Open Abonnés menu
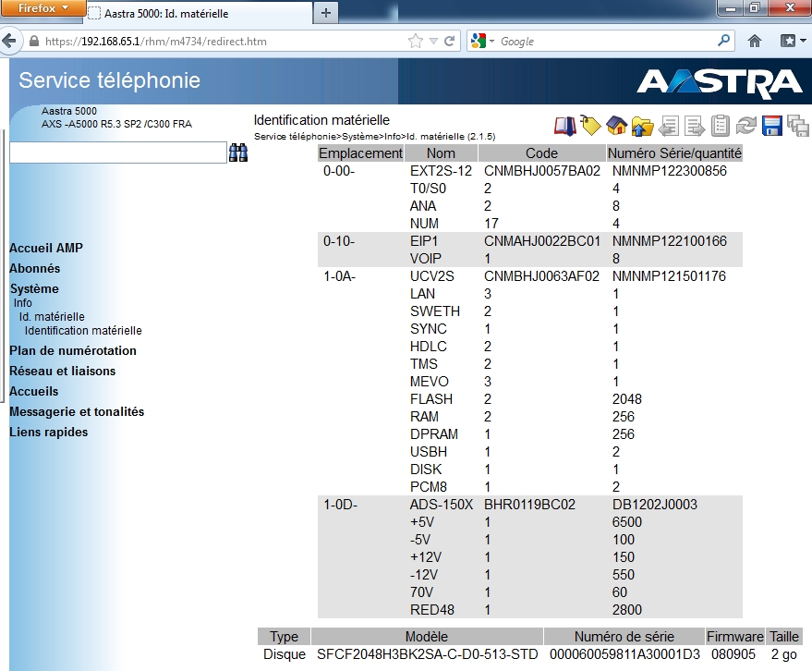Screen dimensions: 812x671 pyautogui.click(x=35, y=268)
